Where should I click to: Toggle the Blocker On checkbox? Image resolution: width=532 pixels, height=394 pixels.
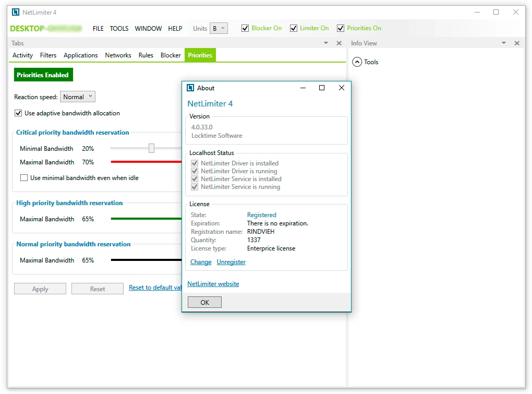point(245,28)
